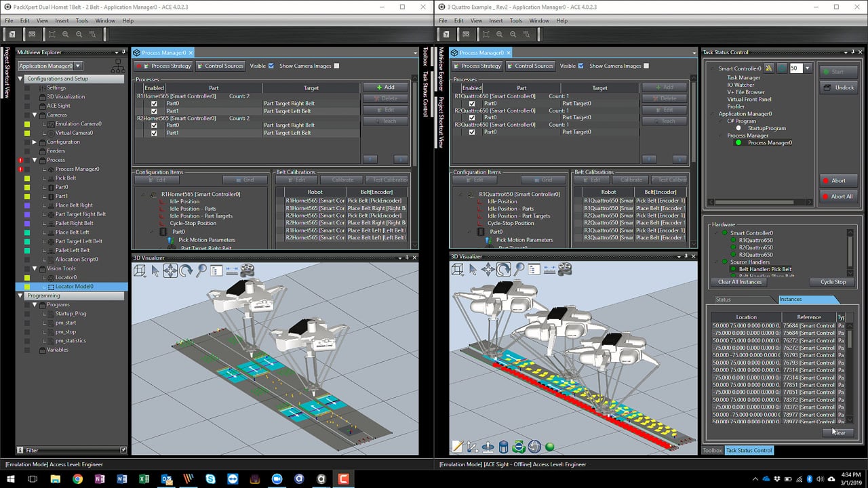Uncheck the Visible checkbox in left Process Manager
Image resolution: width=868 pixels, height=488 pixels.
click(271, 66)
